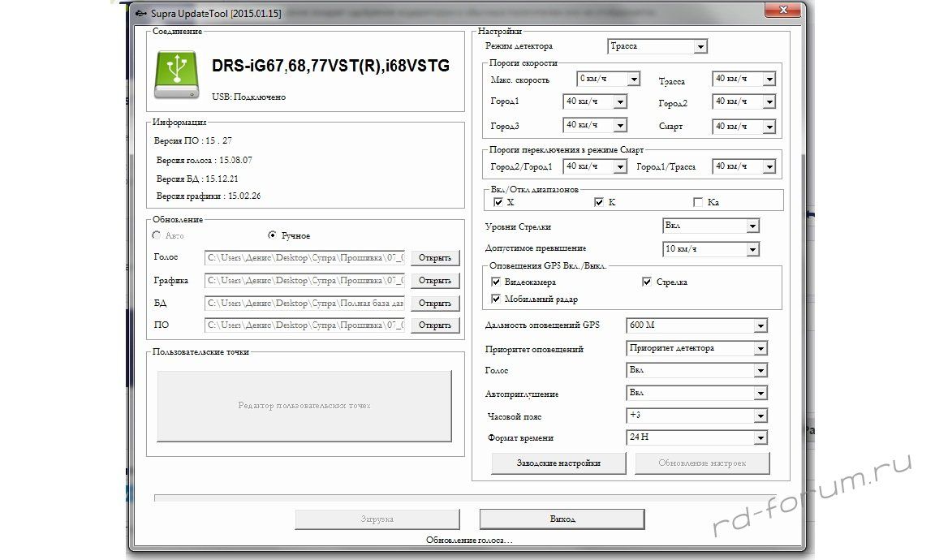Click the Версия графики : 15.02.26 text
Image resolution: width=935 pixels, height=560 pixels.
(208, 196)
